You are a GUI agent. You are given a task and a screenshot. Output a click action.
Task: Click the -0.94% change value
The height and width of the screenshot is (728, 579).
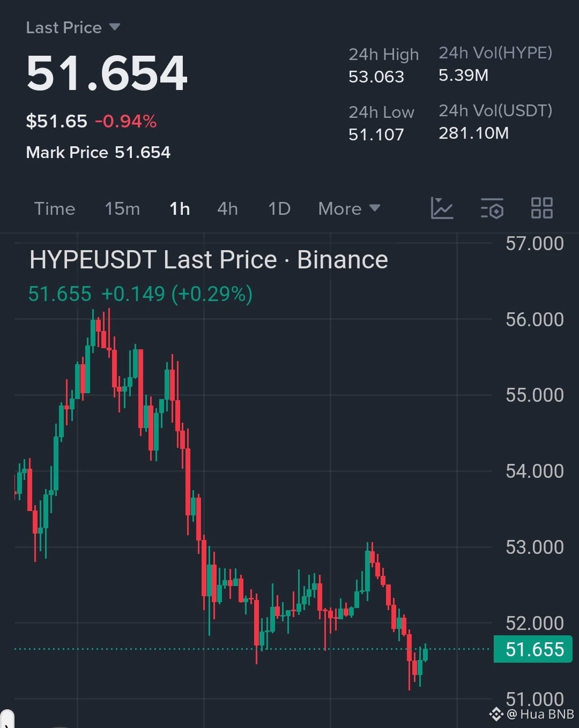pos(126,121)
